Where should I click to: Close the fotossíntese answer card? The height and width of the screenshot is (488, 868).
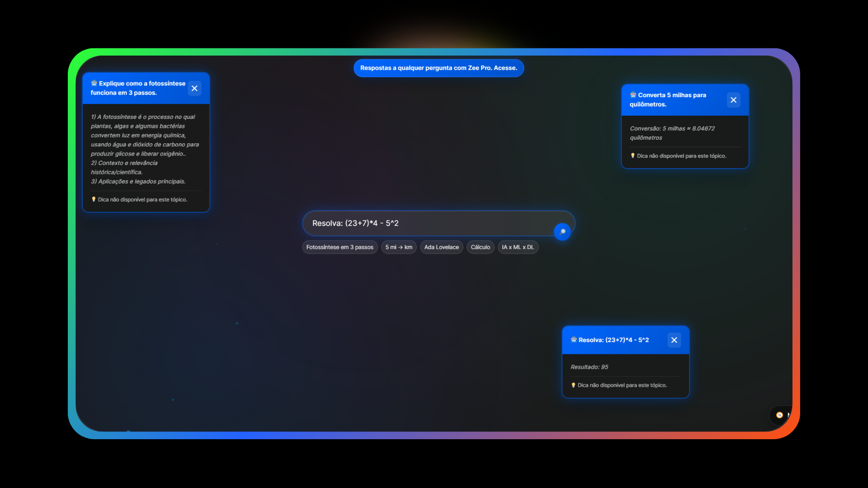coord(194,89)
